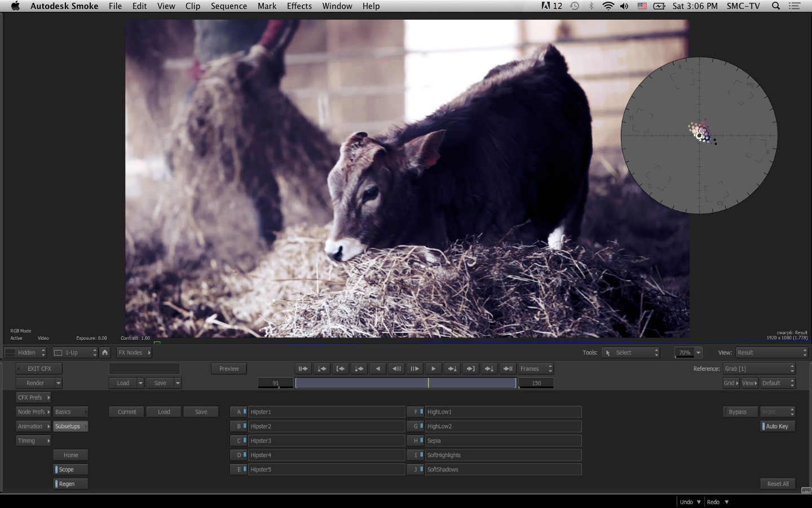Viewport: 812px width, 508px height.
Task: Jump to the first frame
Action: click(x=303, y=369)
